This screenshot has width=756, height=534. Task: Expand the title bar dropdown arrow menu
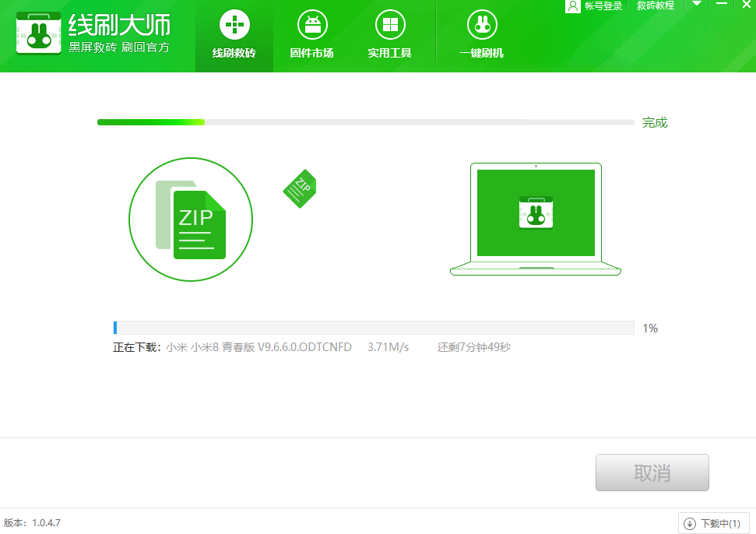(696, 4)
